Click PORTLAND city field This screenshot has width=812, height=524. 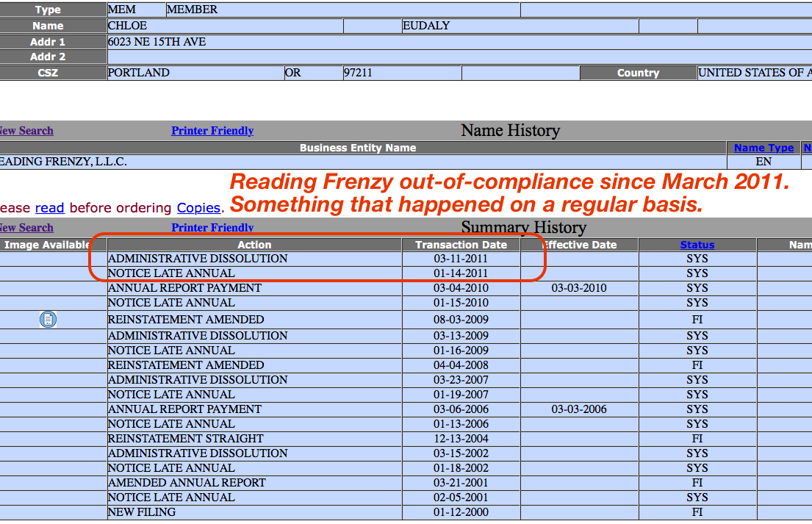point(195,73)
